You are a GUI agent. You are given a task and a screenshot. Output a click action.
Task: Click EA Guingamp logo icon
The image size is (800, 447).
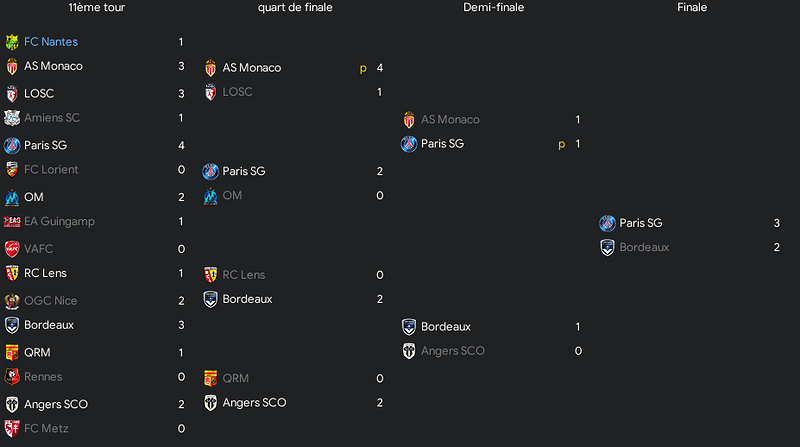point(12,221)
